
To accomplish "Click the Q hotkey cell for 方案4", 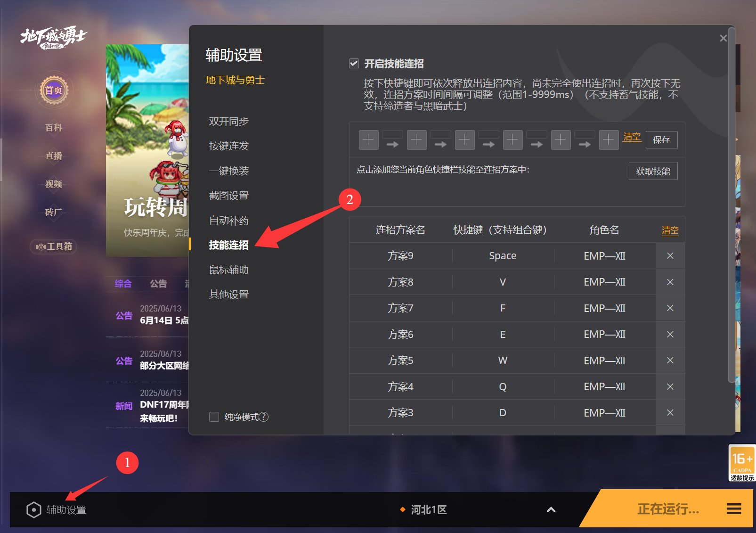I will click(x=503, y=386).
